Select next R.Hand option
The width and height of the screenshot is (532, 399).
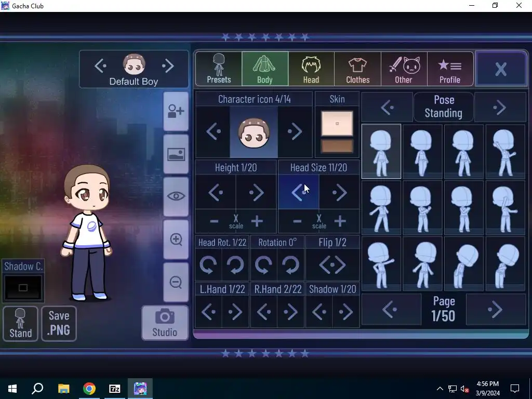291,312
